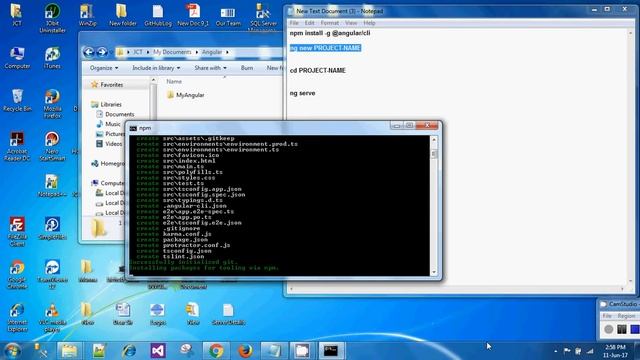640x360 pixels.
Task: Open Notepad Edit menu
Action: point(309,23)
